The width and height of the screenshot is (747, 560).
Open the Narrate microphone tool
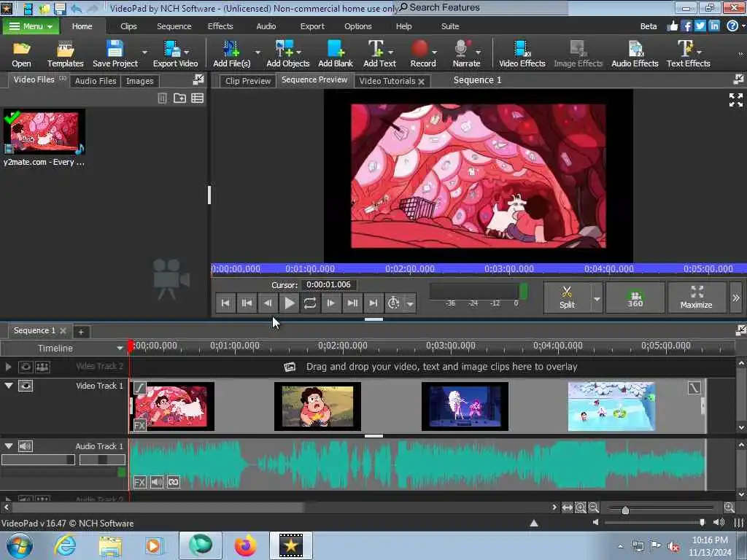click(x=466, y=54)
